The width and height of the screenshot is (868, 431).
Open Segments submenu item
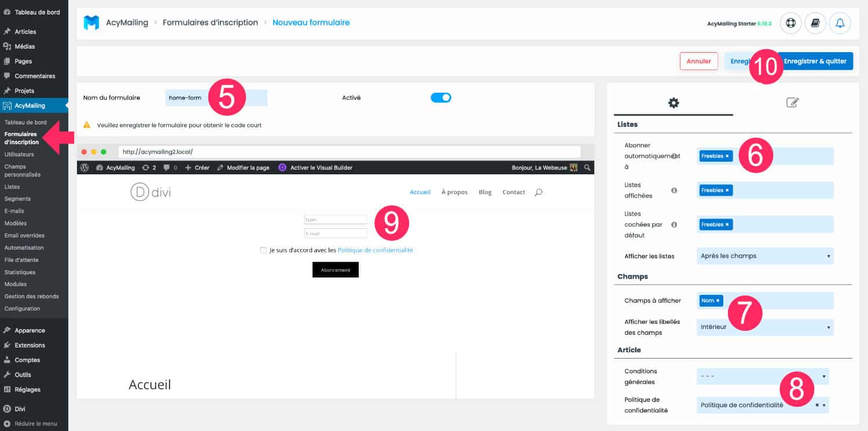(17, 199)
